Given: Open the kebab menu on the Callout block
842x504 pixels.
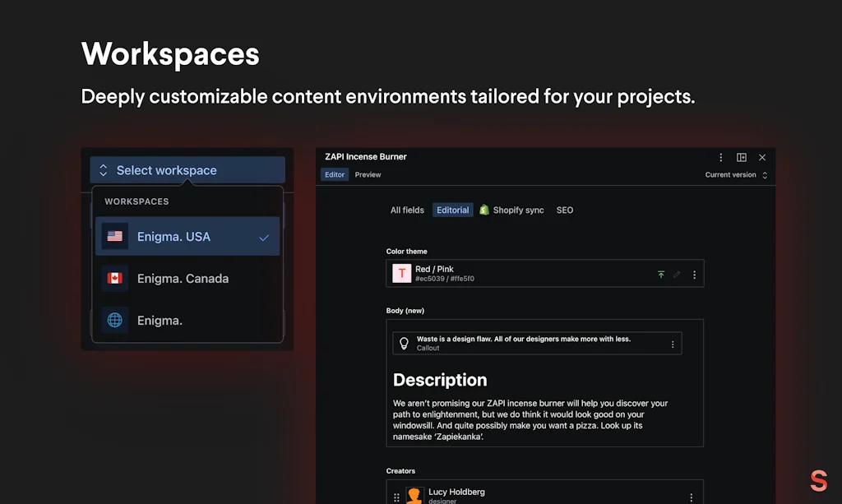Looking at the screenshot, I should click(674, 343).
